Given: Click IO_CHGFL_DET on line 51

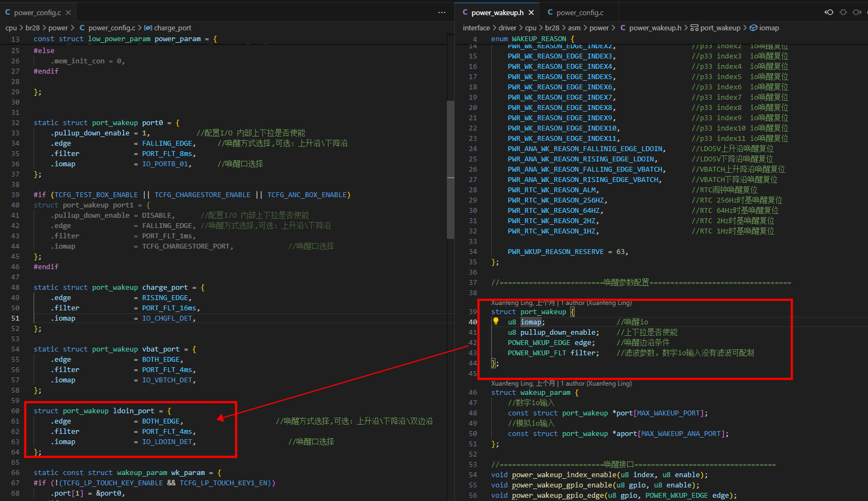Looking at the screenshot, I should click(167, 318).
